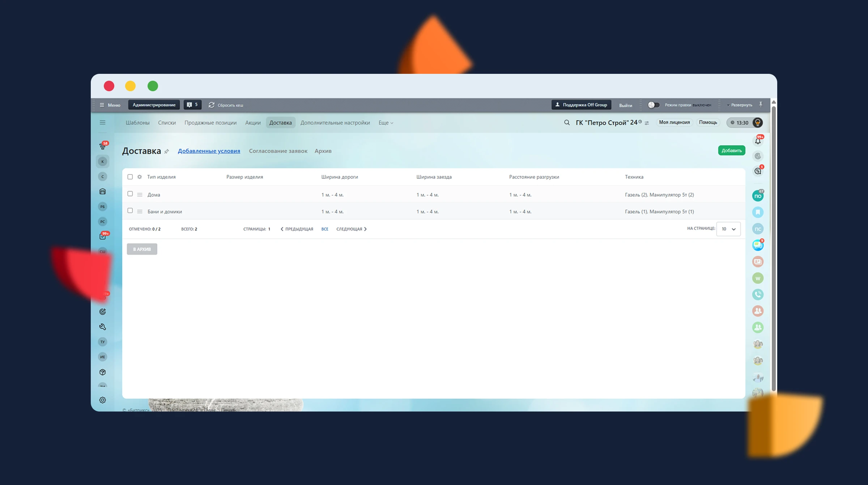This screenshot has height=485, width=868.
Task: Check the Дома row checkbox
Action: (130, 194)
